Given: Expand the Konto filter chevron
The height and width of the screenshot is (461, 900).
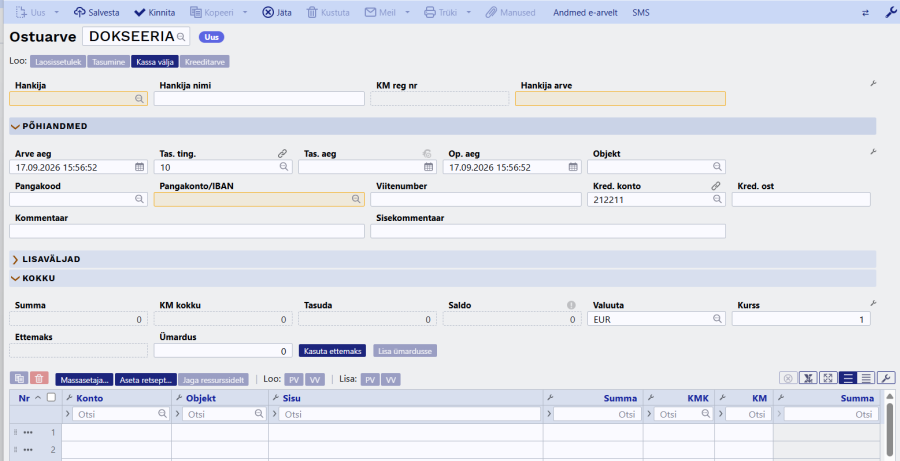Looking at the screenshot, I should (68, 414).
